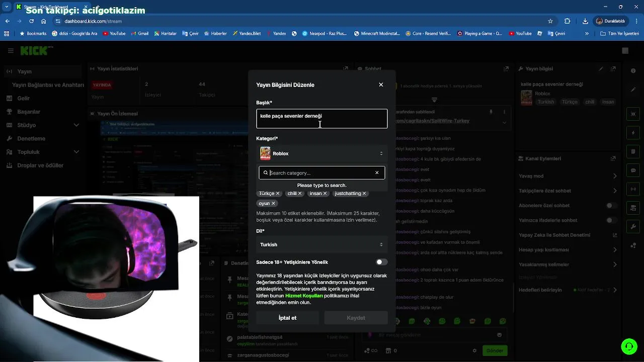Open the browser downloads icon

(x=585, y=21)
